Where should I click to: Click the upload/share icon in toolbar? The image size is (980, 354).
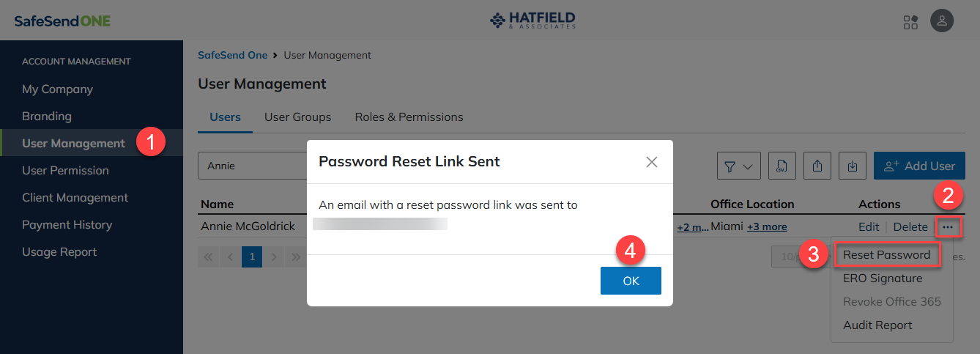817,166
